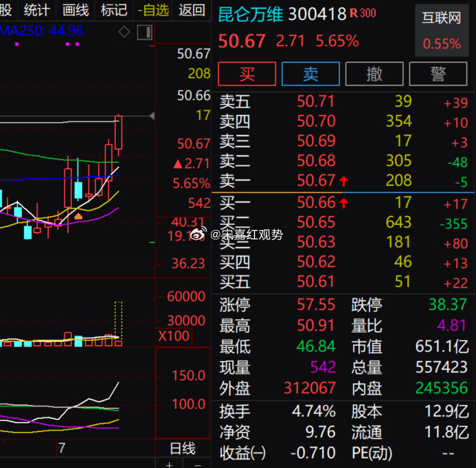The width and height of the screenshot is (476, 468).
Task: Click 最低 value 46.84
Action: click(316, 346)
